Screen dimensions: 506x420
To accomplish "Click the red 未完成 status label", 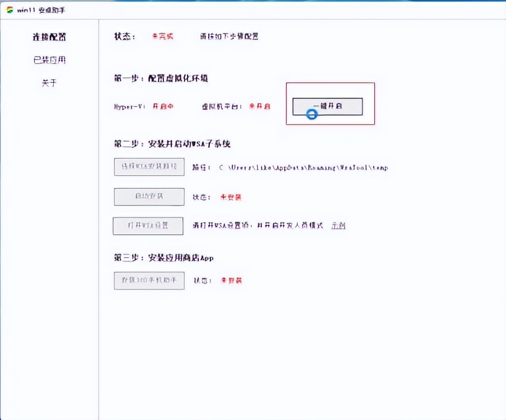I will [x=163, y=36].
